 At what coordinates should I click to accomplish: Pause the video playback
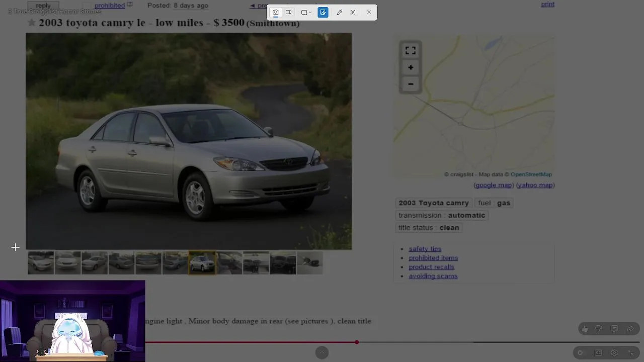coord(580,353)
